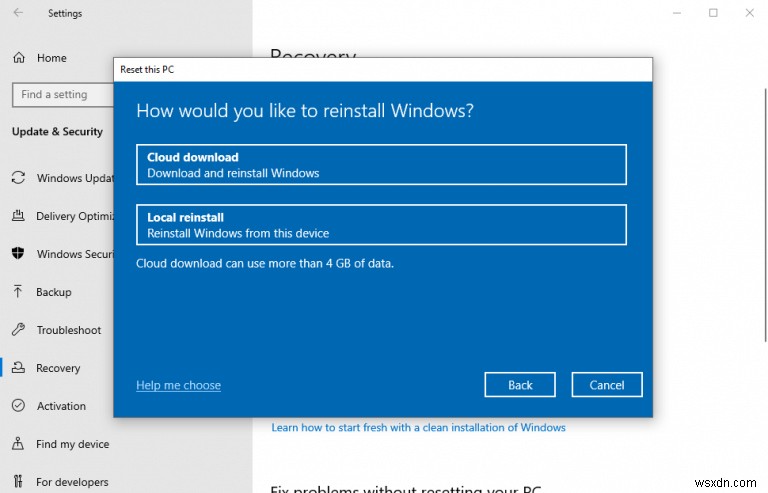Click the Activation checkmark icon

(18, 405)
